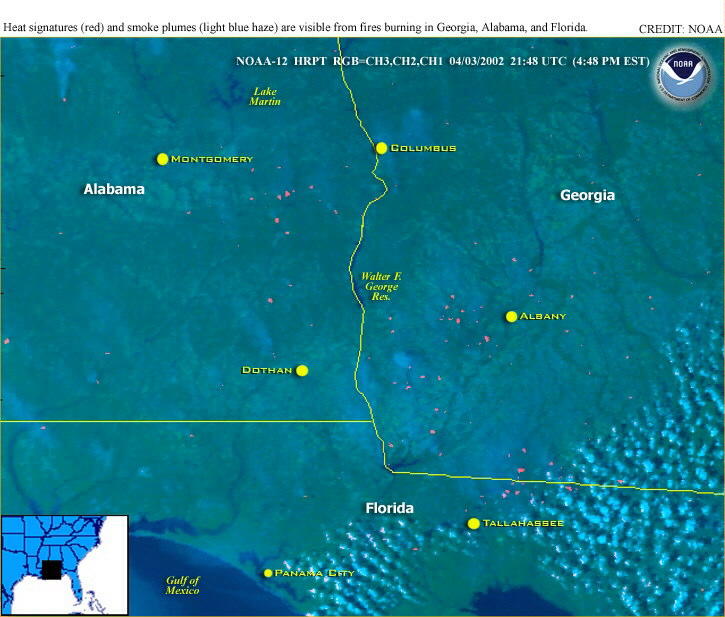
Task: Select the Dothan city label
Action: (267, 370)
